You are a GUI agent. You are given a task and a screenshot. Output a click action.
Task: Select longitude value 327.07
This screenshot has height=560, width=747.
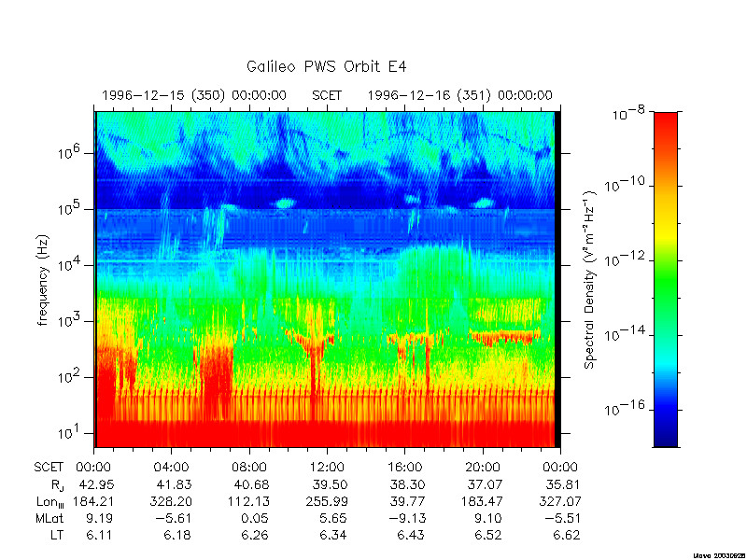pyautogui.click(x=559, y=501)
